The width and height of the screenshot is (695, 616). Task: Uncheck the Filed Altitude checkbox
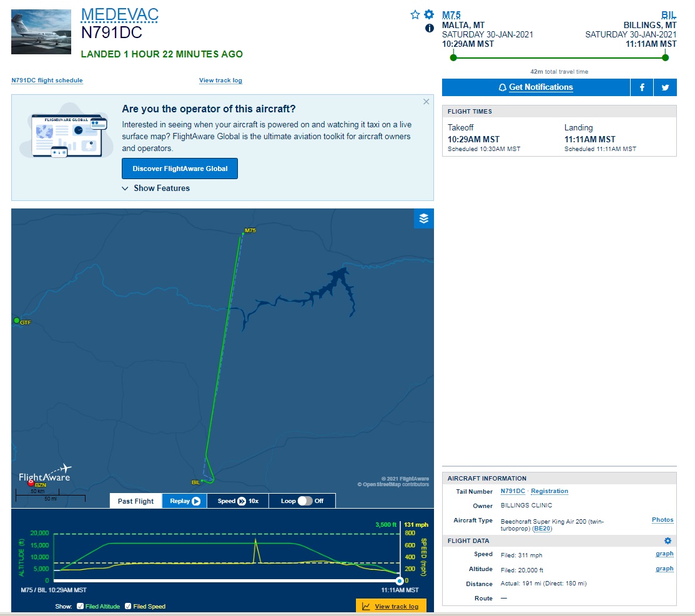click(79, 606)
